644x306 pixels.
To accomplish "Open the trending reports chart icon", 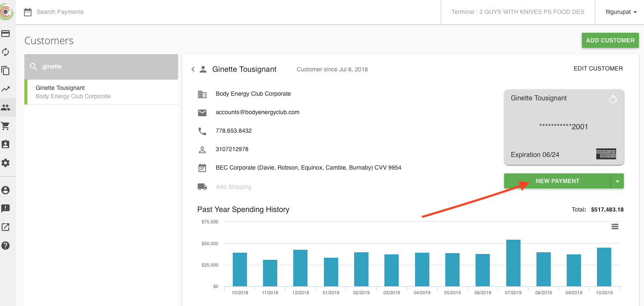I will [5, 89].
